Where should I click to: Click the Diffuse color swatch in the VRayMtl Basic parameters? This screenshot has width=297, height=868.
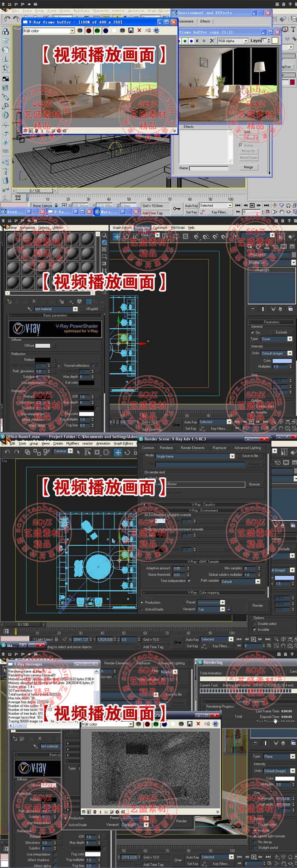[43, 345]
